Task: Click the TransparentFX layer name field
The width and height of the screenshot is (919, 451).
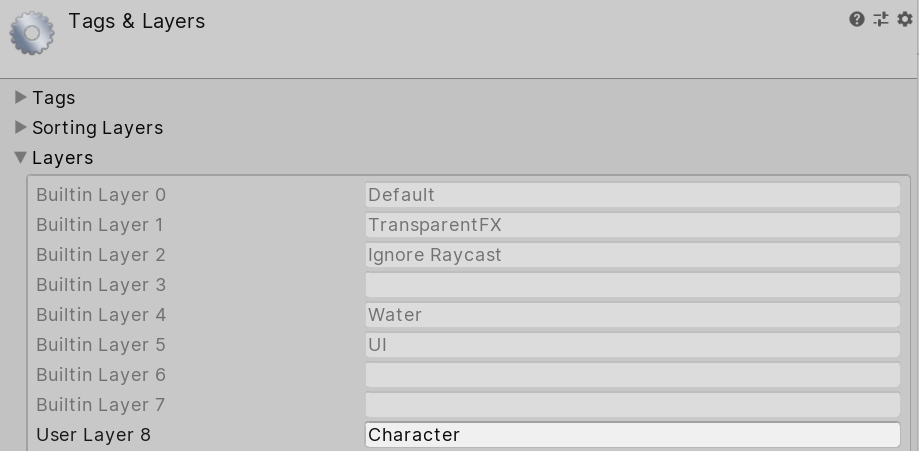Action: click(x=632, y=225)
